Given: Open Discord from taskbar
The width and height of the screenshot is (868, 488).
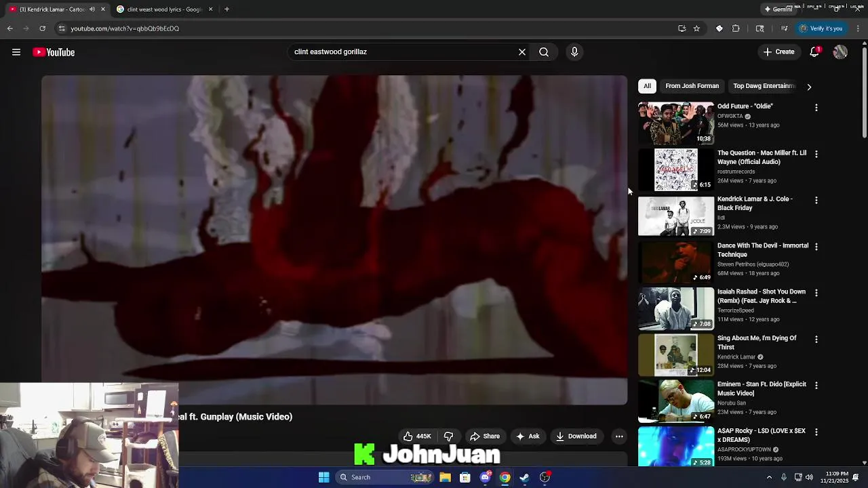Looking at the screenshot, I should pos(485,477).
